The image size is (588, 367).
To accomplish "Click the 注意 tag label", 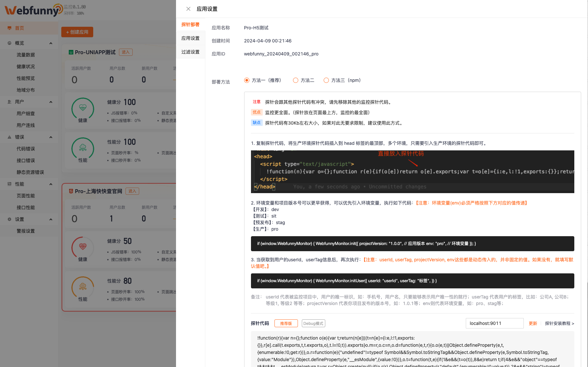I will click(257, 102).
